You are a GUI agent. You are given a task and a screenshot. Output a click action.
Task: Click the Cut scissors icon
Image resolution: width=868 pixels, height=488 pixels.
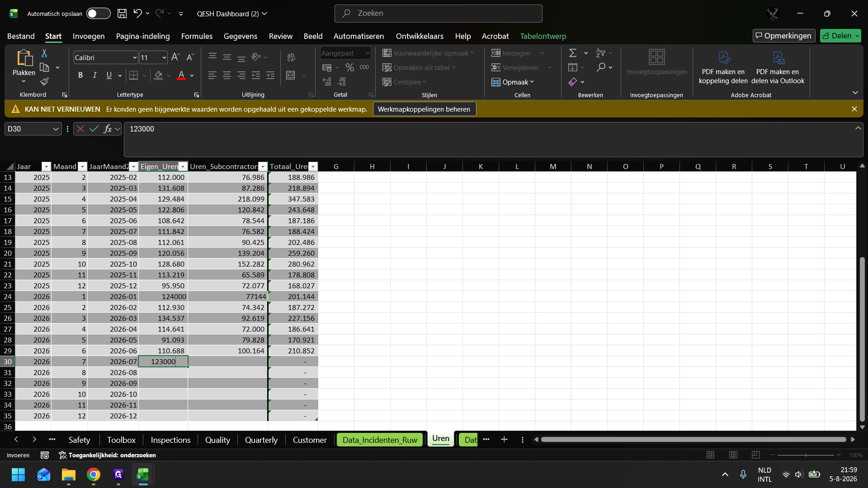click(x=44, y=53)
